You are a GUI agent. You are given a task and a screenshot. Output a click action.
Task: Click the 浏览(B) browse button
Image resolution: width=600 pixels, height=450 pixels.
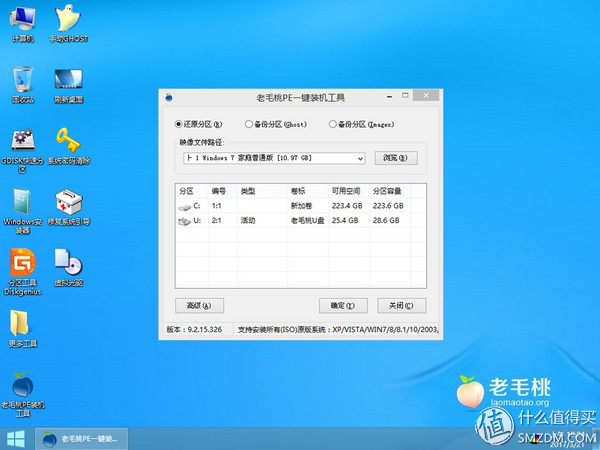coord(396,158)
